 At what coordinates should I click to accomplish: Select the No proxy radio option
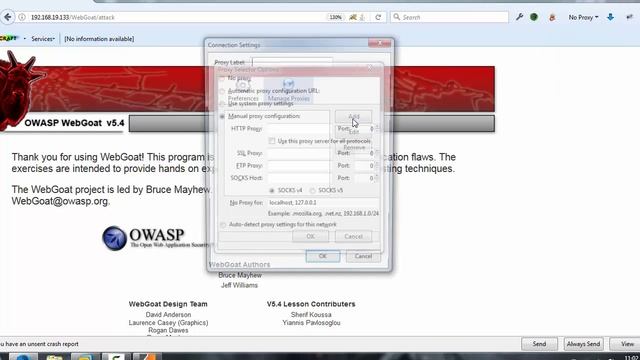(x=222, y=78)
